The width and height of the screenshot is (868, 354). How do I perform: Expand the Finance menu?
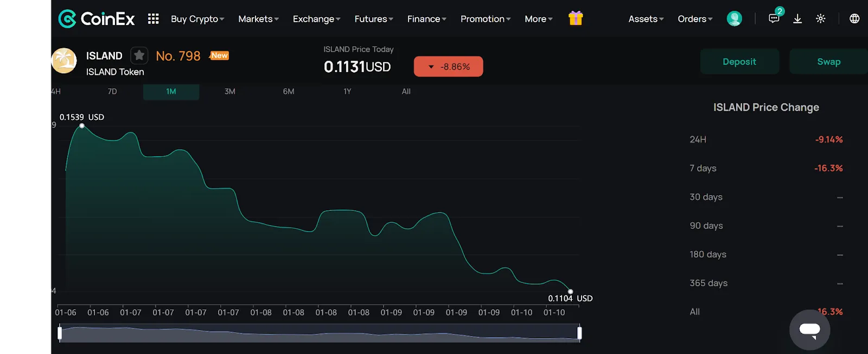427,19
